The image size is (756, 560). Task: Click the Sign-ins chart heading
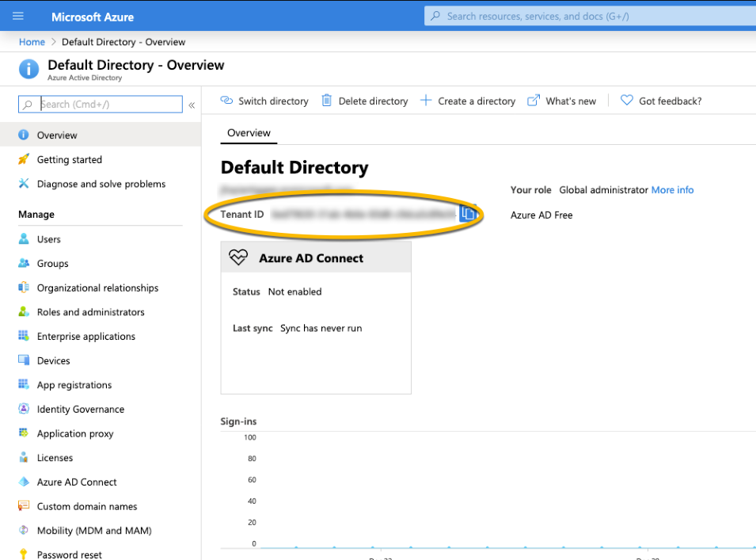click(x=238, y=421)
